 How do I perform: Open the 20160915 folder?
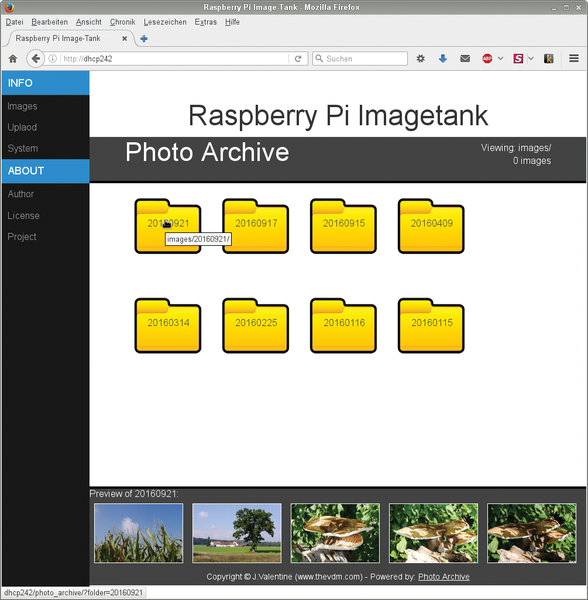[x=343, y=226]
